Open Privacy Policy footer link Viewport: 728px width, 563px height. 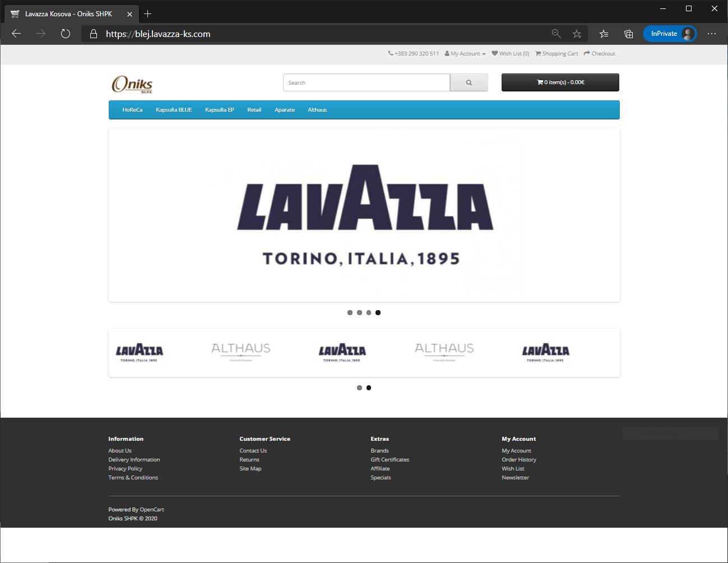coord(126,469)
